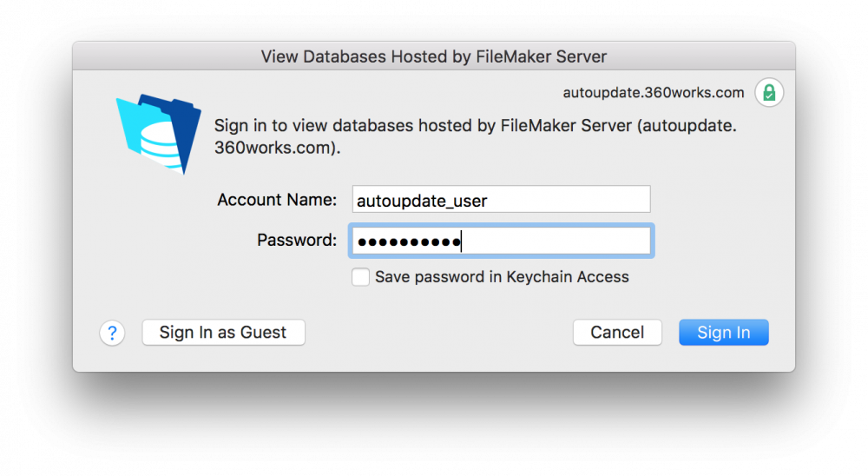Screen dimensions: 868x476
Task: Click the white database cylinder in FileMaker logo
Action: (163, 143)
